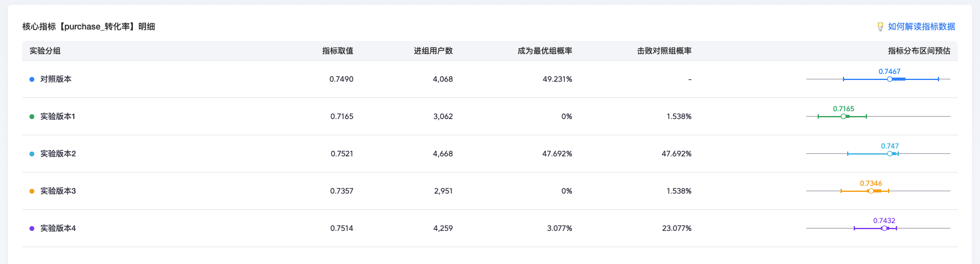Click the 击败对照组概率 column header
Image resolution: width=980 pixels, height=264 pixels.
tap(664, 51)
